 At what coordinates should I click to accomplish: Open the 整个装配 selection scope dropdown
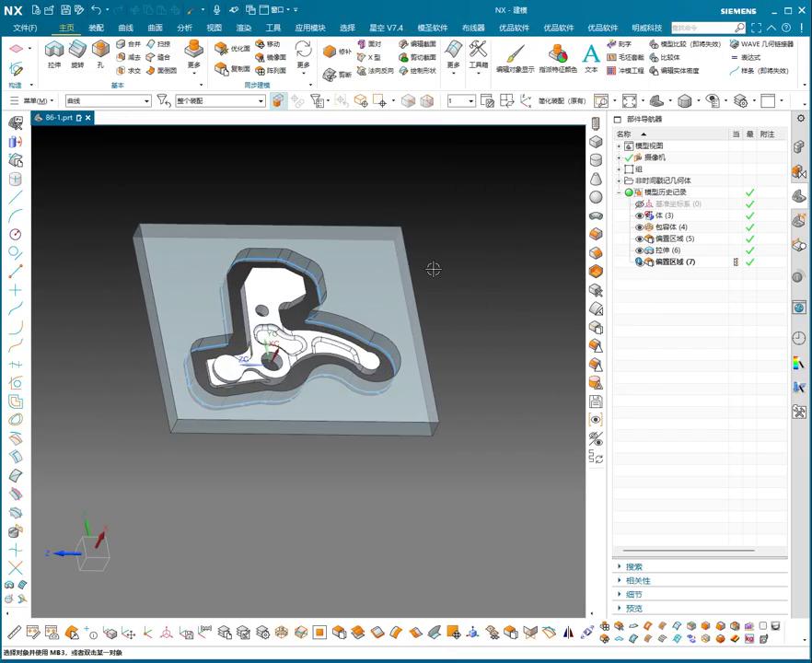coord(260,101)
